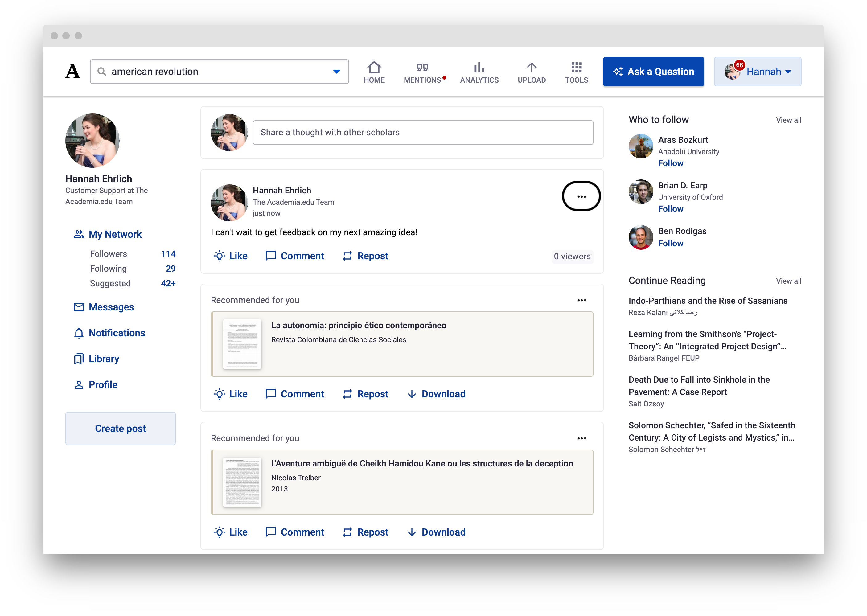867x616 pixels.
Task: Comment on the 'La autonomía' paper
Action: tap(295, 394)
